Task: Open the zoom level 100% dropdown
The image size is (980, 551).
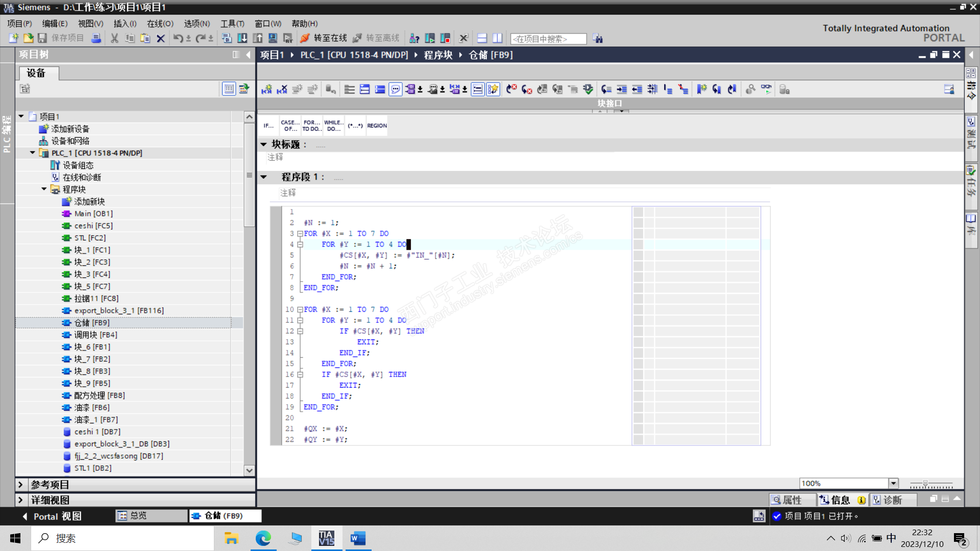Action: [893, 483]
